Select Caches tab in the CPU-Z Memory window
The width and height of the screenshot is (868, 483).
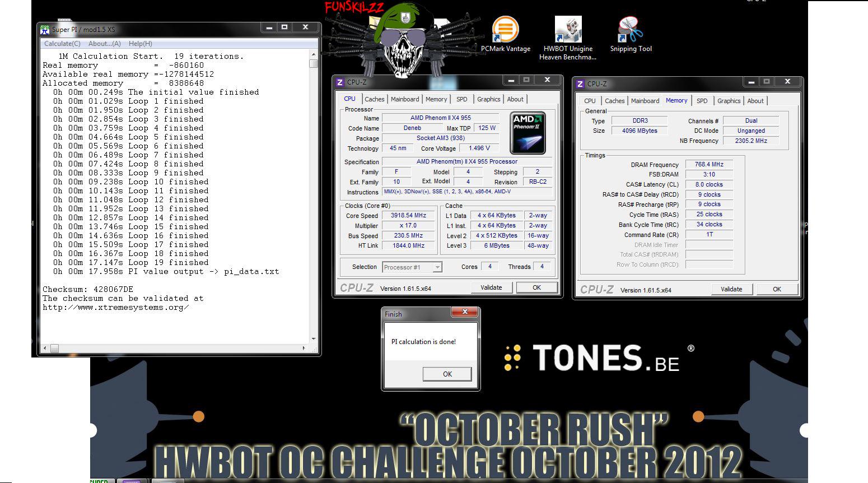click(614, 101)
